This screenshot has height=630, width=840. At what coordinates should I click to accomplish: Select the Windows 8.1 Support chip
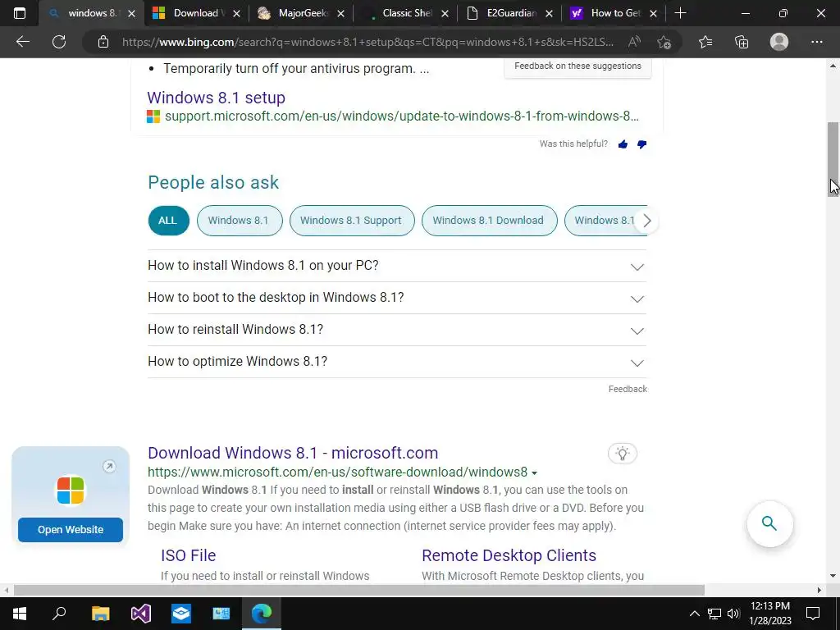tap(351, 221)
